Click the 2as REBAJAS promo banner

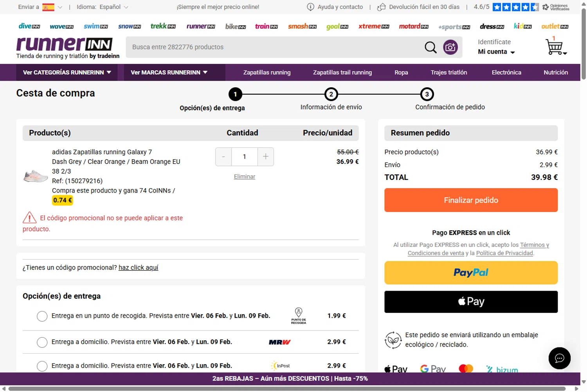pos(290,379)
